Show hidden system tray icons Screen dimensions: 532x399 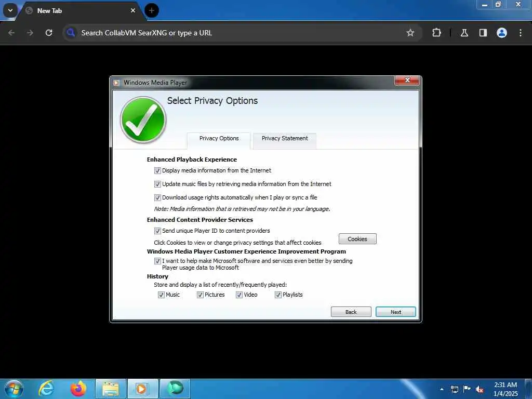coord(442,389)
